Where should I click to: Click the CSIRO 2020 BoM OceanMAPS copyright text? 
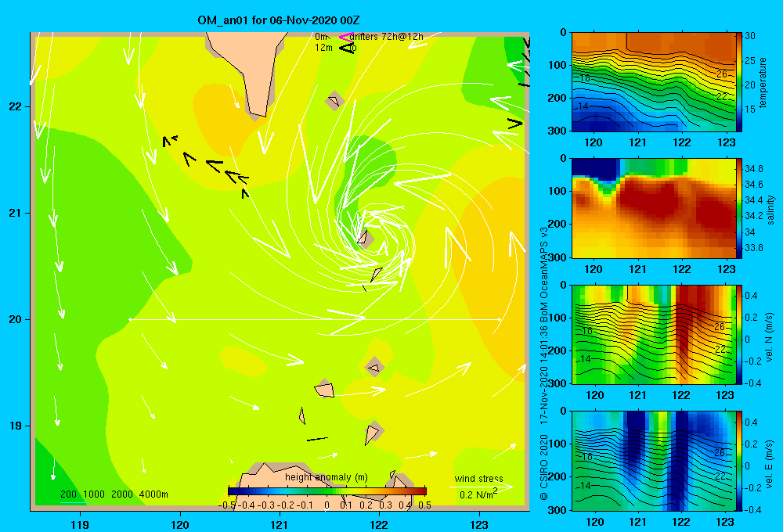click(544, 364)
